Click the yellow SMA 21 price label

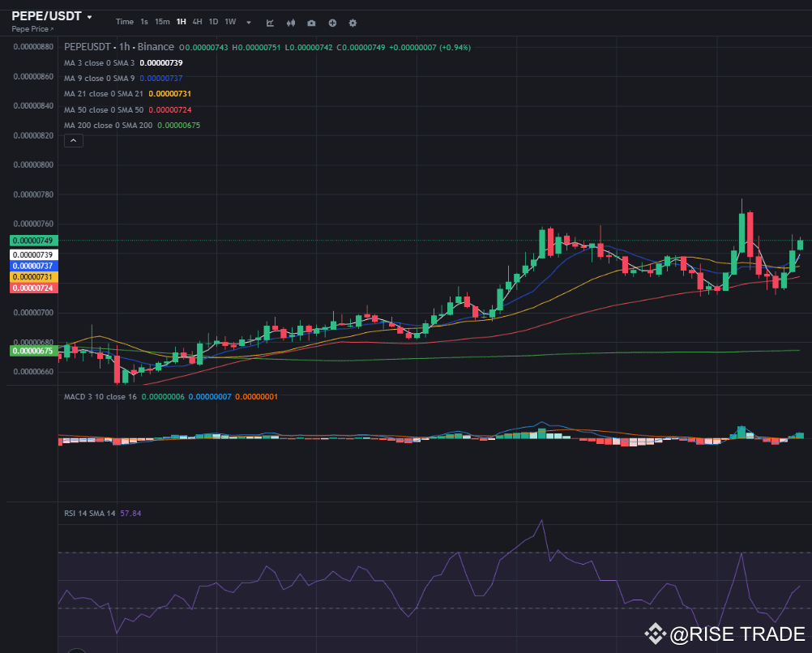(x=32, y=276)
